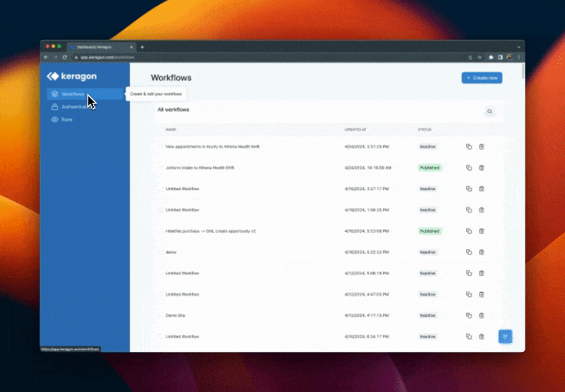Duplicate the Demo Sho workflow

click(x=469, y=315)
